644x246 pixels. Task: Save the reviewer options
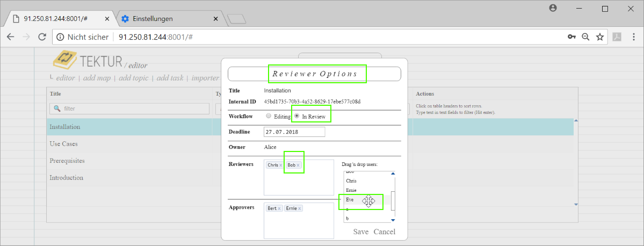pyautogui.click(x=360, y=231)
